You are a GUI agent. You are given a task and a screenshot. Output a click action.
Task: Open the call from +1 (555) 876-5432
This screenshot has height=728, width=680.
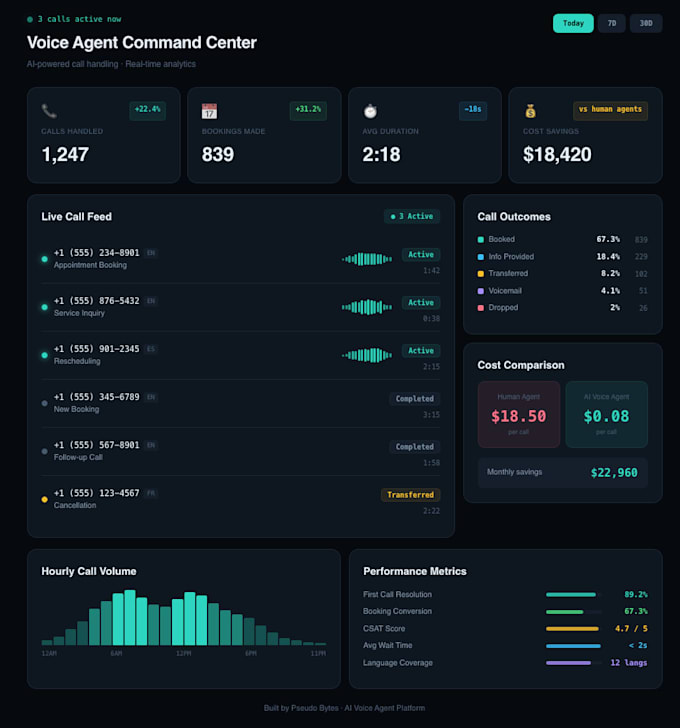pyautogui.click(x=240, y=307)
